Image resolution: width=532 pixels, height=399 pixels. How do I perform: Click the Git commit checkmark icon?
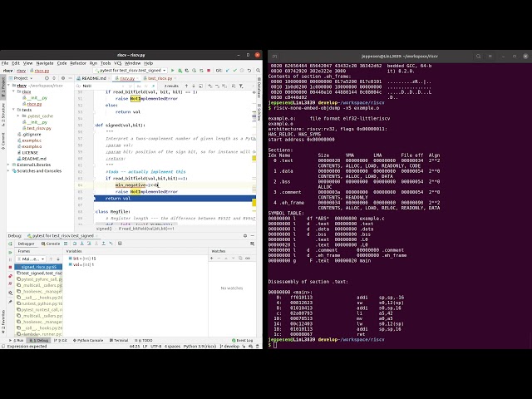[234, 71]
